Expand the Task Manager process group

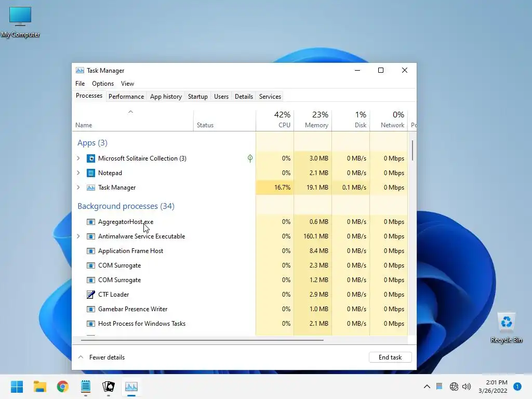click(78, 188)
